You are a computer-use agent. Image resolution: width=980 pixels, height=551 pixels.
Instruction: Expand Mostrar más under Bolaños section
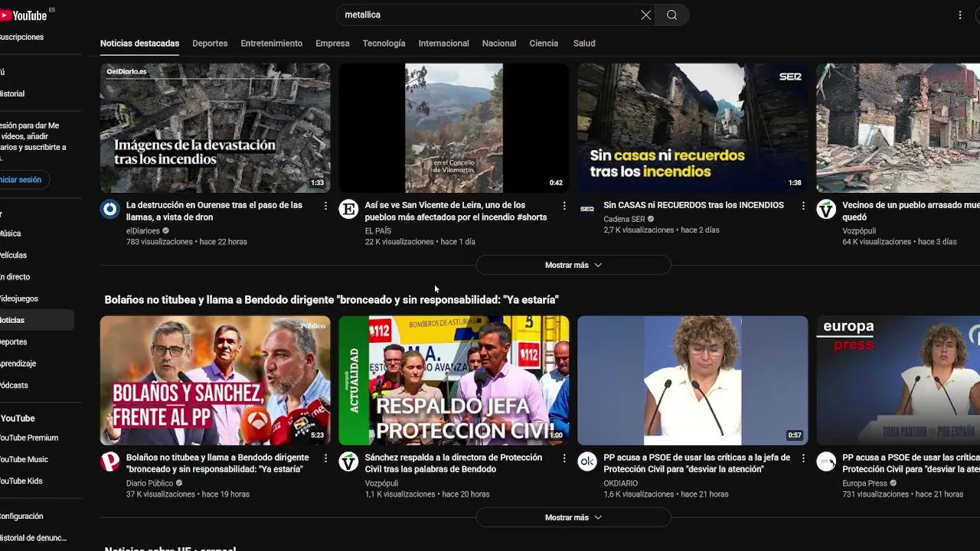click(x=573, y=517)
